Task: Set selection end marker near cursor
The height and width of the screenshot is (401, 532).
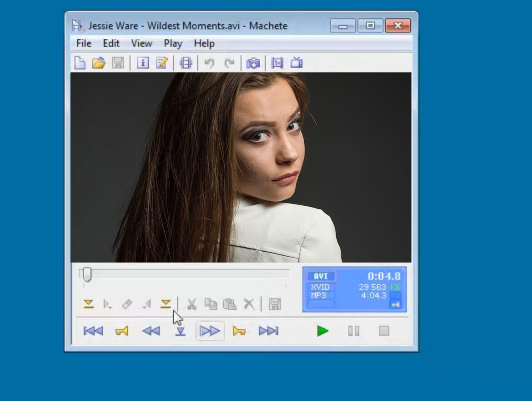Action: click(x=166, y=304)
